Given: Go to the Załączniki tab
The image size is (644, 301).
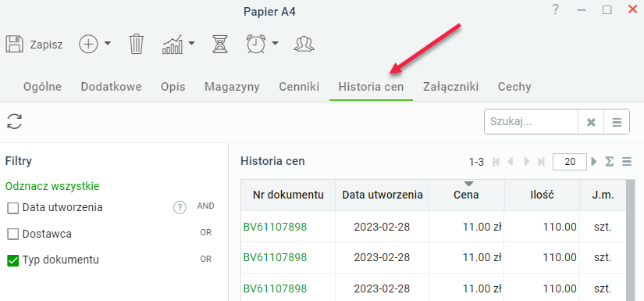Looking at the screenshot, I should coord(450,88).
